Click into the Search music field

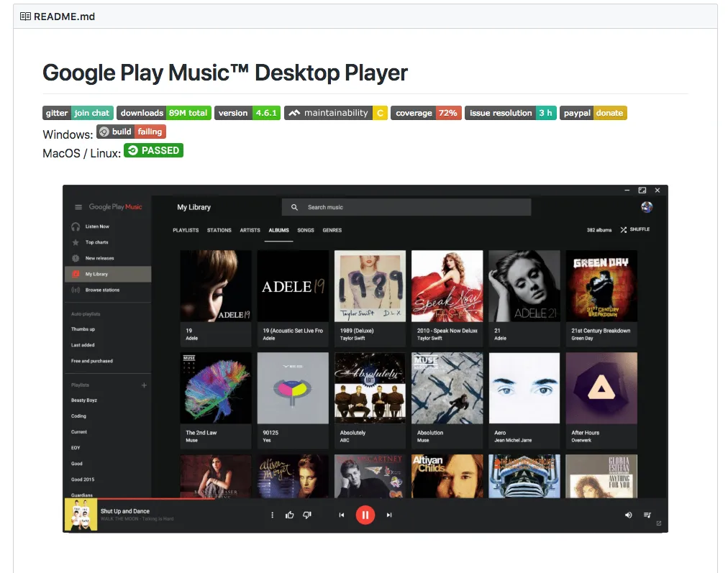(x=406, y=207)
